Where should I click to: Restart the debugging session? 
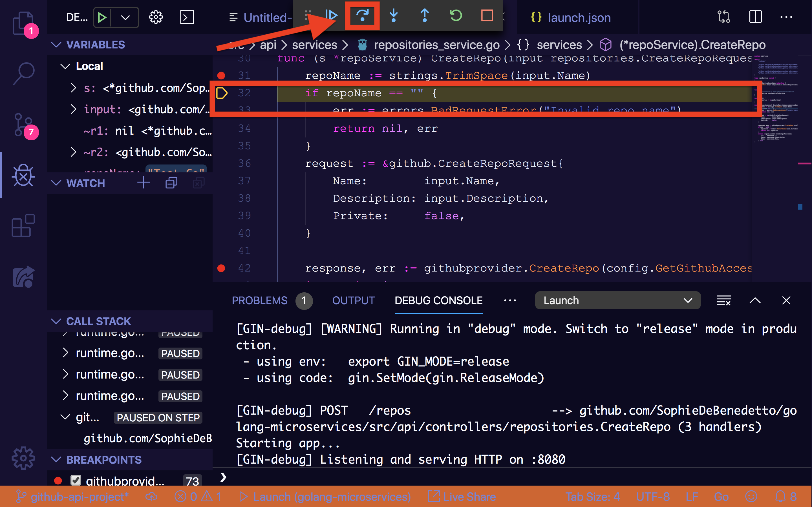456,16
